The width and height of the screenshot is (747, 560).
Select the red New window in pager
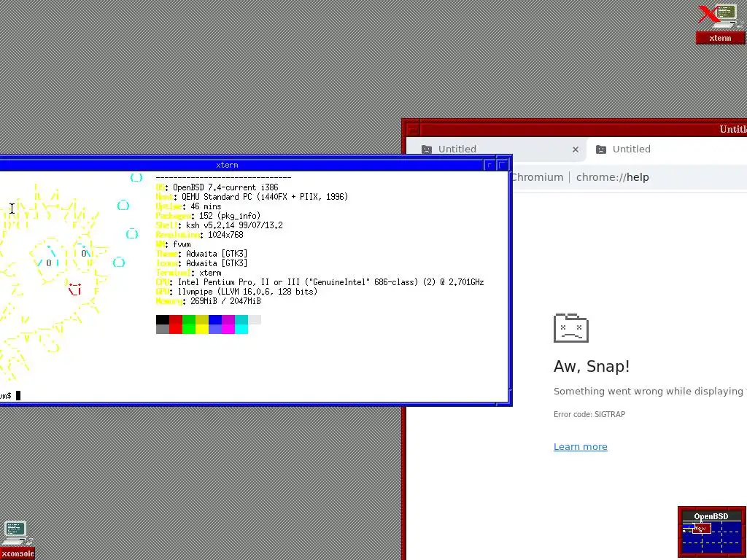tap(701, 528)
